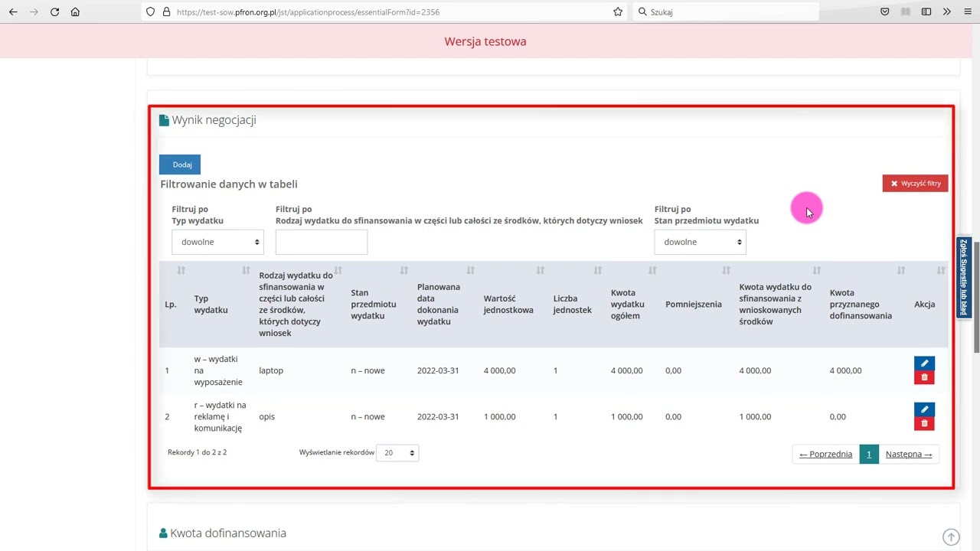Sort table by the Lp. column arrows

181,270
